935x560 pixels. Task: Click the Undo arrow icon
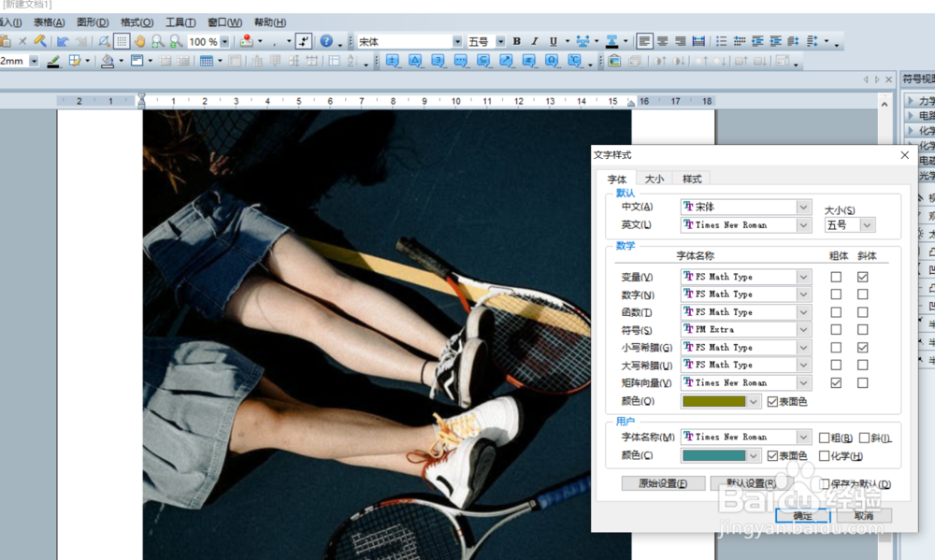pos(63,41)
